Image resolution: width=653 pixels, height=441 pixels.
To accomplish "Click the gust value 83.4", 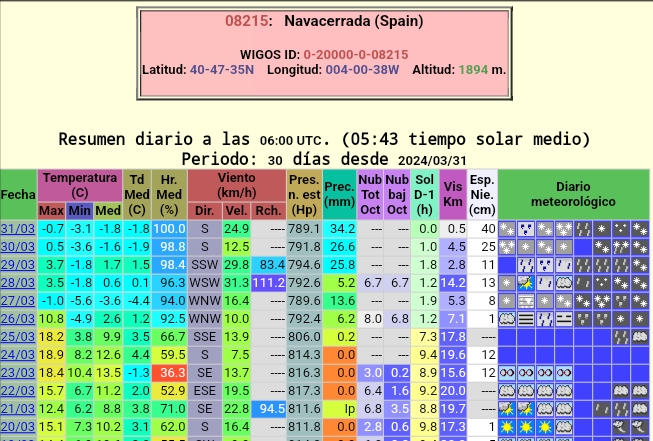I will coord(269,265).
